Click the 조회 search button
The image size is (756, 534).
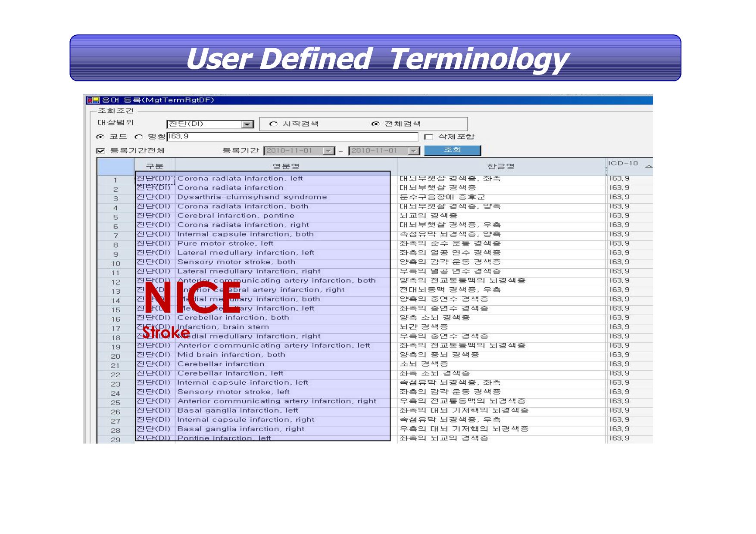click(x=452, y=150)
